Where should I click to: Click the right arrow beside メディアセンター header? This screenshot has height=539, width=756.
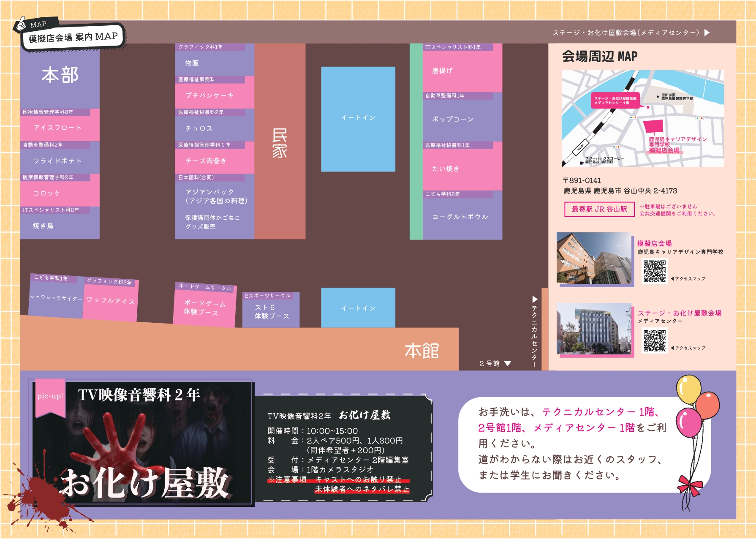pyautogui.click(x=707, y=33)
